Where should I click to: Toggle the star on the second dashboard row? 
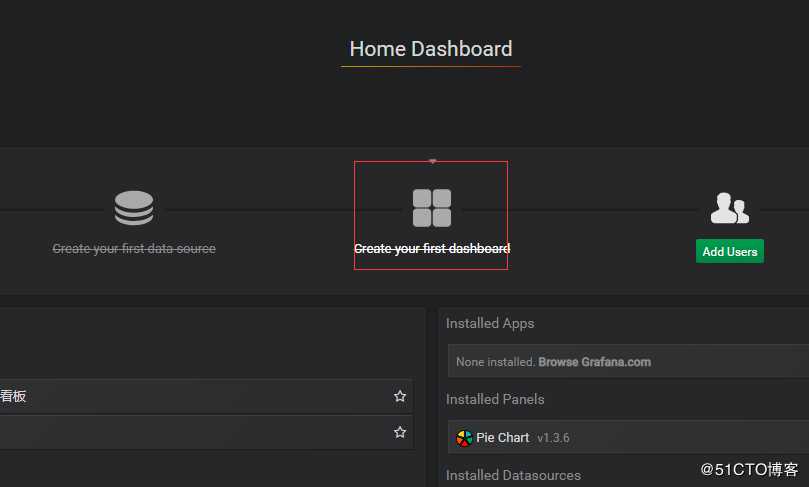pyautogui.click(x=400, y=432)
